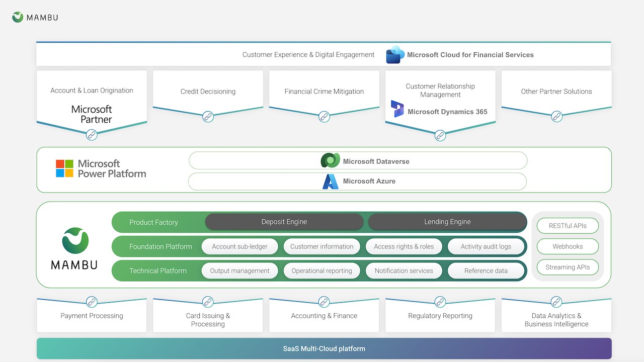Click the Microsoft Power Platform text
Viewport: 644px width, 362px height.
(112, 168)
